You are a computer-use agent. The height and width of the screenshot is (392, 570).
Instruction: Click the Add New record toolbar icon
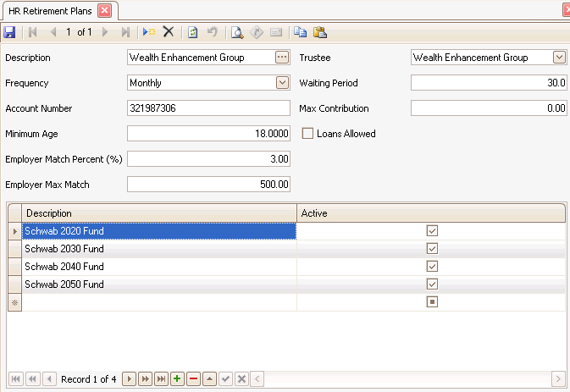tap(149, 32)
